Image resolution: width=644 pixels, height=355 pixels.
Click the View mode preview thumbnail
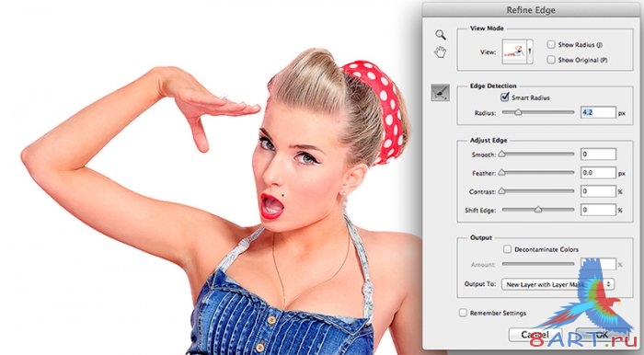click(514, 52)
